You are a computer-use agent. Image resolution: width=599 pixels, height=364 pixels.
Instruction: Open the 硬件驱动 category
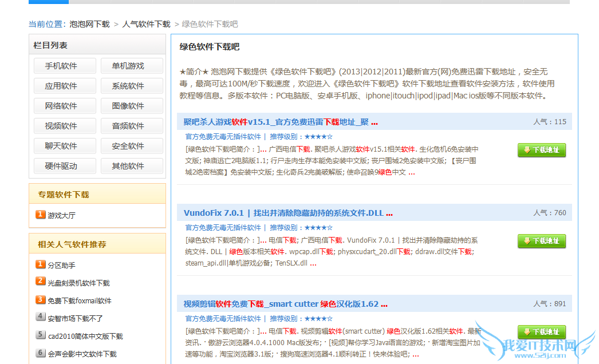coord(61,166)
